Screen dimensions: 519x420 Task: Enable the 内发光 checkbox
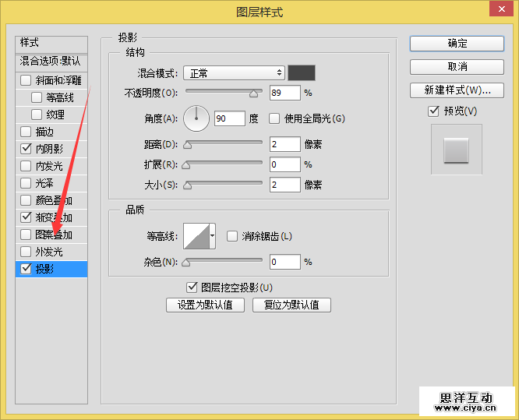click(x=26, y=166)
